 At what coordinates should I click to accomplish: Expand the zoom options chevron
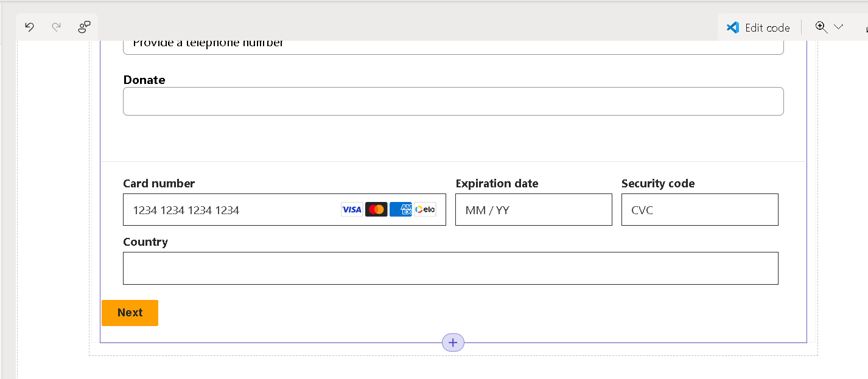838,27
